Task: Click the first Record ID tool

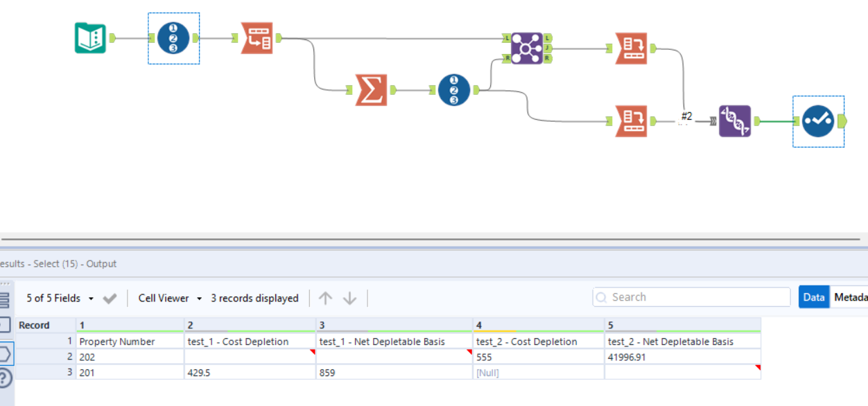Action: (173, 38)
